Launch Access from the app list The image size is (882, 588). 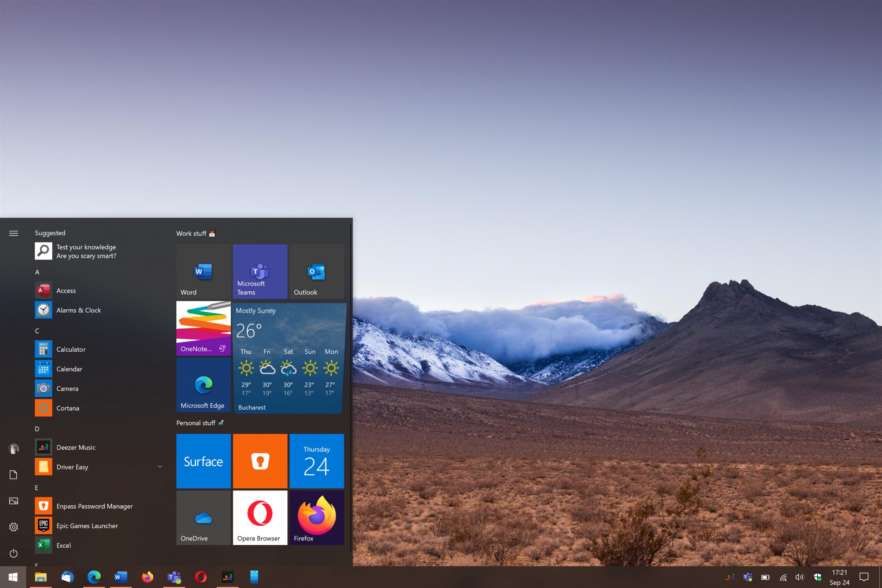[100, 291]
